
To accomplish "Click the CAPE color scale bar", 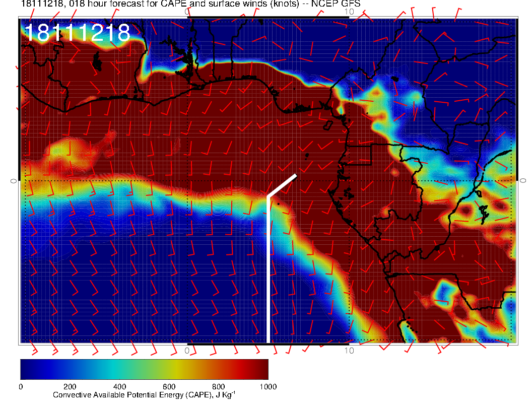I will pos(144,369).
